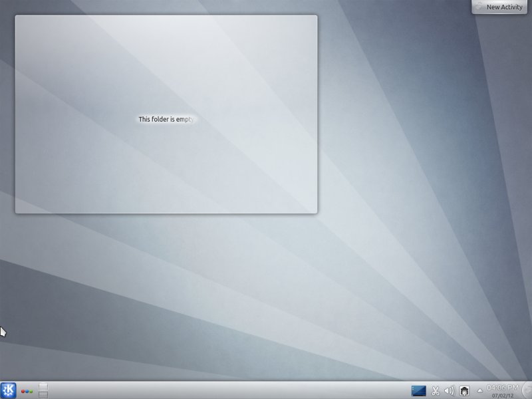The height and width of the screenshot is (399, 532).
Task: Switch to the lower virtual desktop in pager
Action: pyautogui.click(x=43, y=394)
